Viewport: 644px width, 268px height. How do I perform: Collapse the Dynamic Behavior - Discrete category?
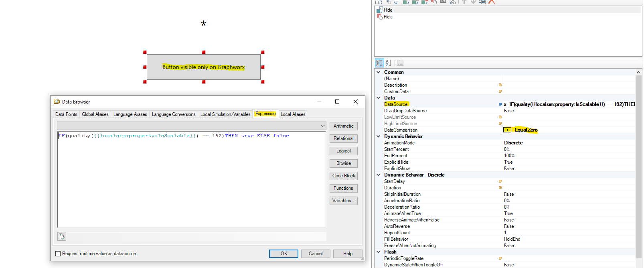point(379,175)
